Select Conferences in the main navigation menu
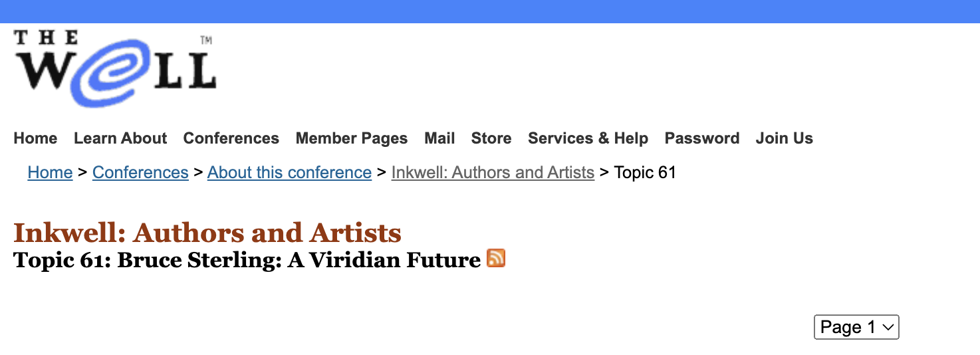 pyautogui.click(x=231, y=138)
